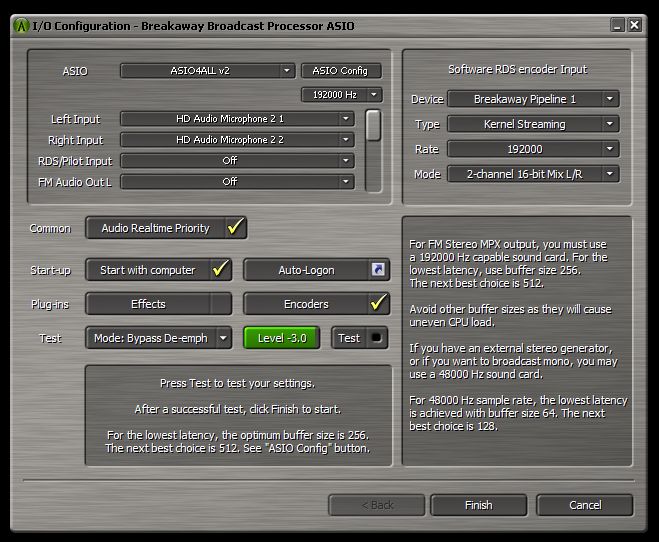
Task: Click the 'Start-up' label
Action: (x=50, y=270)
